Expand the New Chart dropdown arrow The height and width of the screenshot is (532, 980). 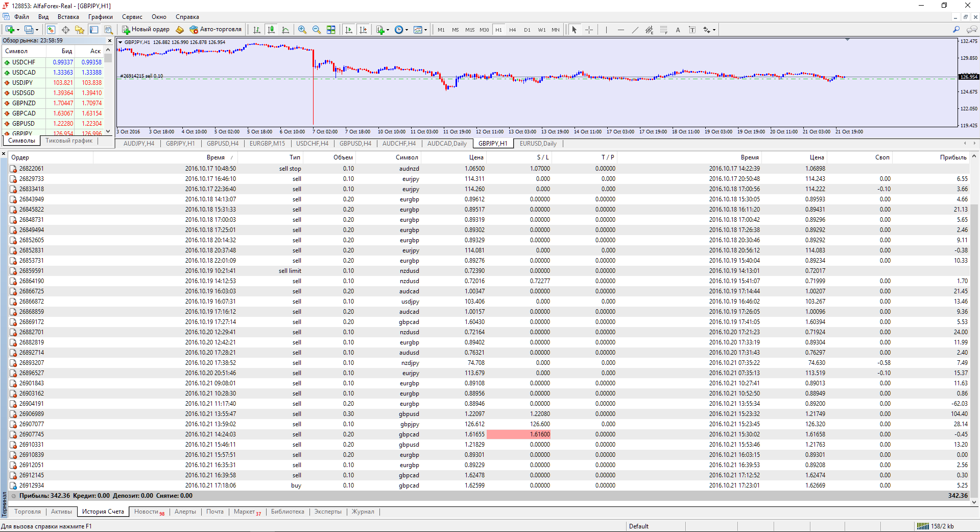point(18,30)
